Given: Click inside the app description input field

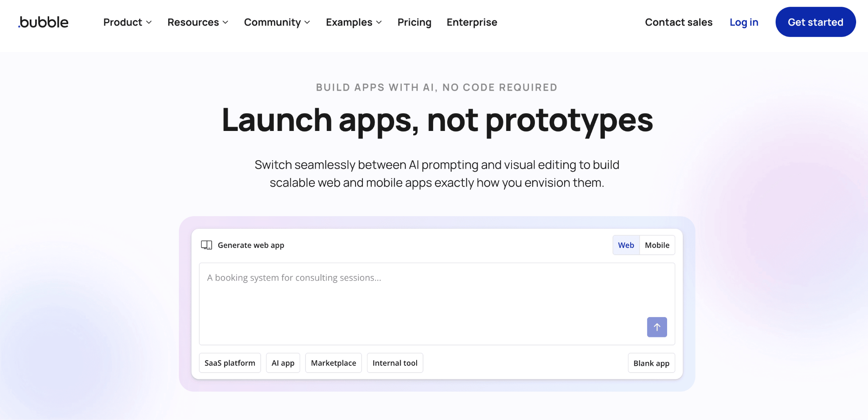Looking at the screenshot, I should tap(437, 297).
